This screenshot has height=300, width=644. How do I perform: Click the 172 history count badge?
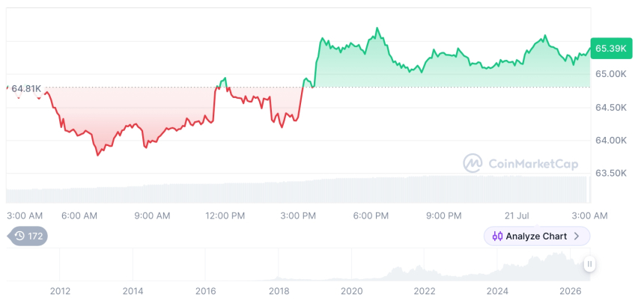[28, 236]
